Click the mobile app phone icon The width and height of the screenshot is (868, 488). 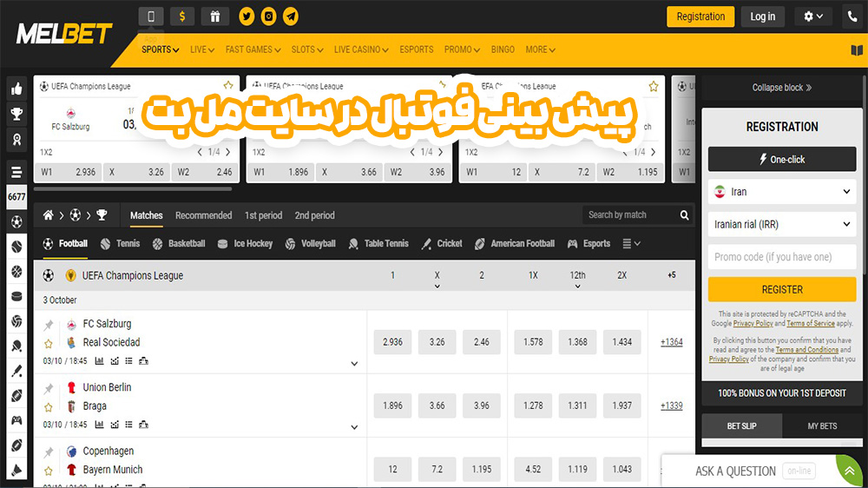(x=151, y=16)
